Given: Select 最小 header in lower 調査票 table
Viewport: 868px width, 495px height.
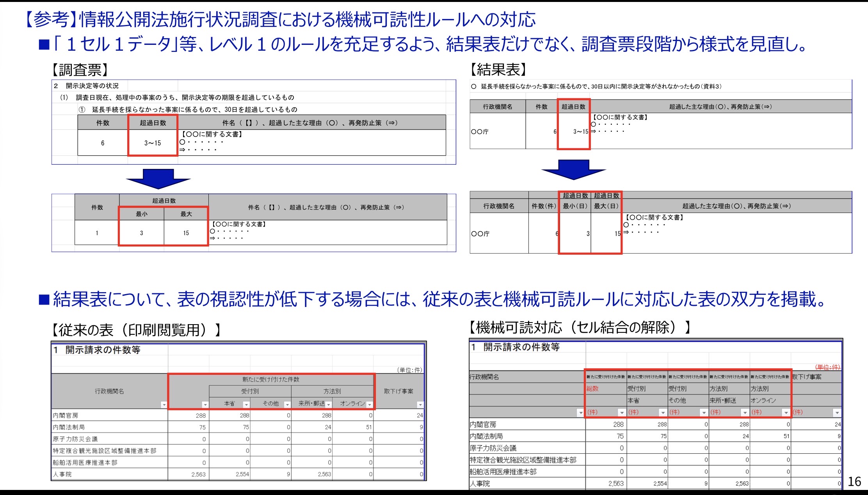Looking at the screenshot, I should [142, 214].
